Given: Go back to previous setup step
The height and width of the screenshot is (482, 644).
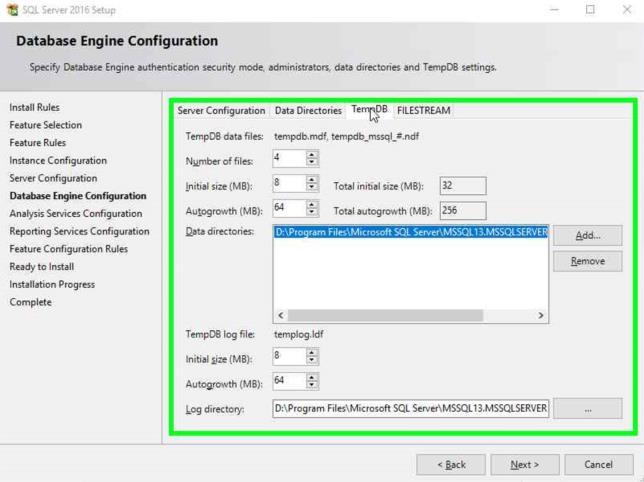Looking at the screenshot, I should click(451, 465).
